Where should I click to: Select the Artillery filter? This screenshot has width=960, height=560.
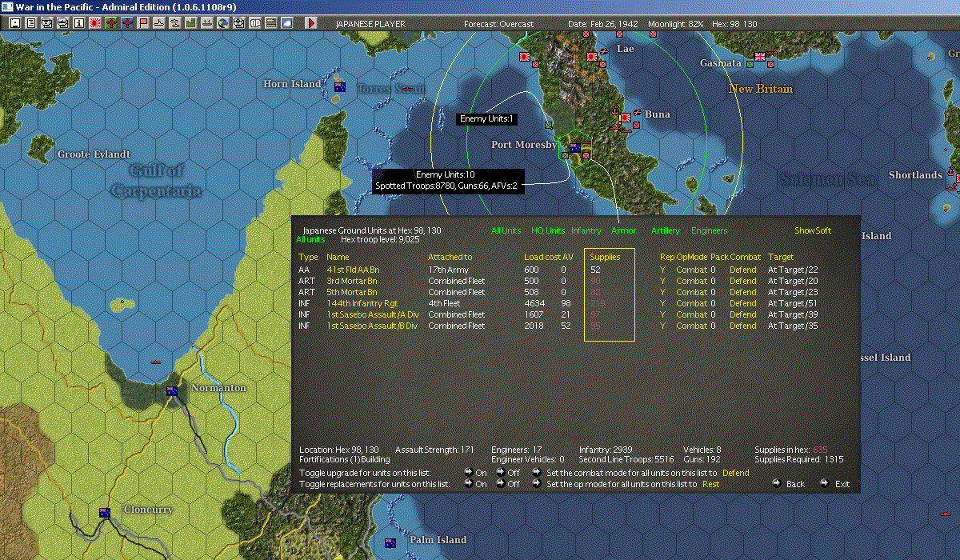pos(666,230)
